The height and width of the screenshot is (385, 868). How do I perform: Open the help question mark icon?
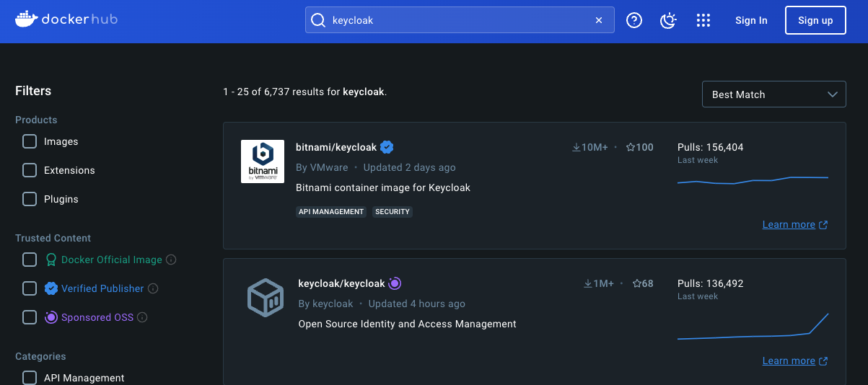pos(634,20)
